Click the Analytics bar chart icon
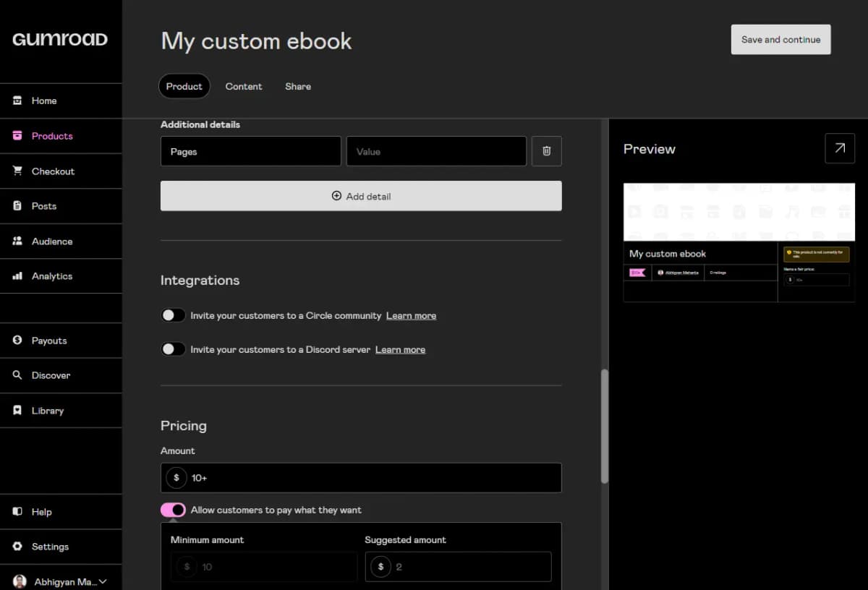The width and height of the screenshot is (868, 590). [17, 276]
